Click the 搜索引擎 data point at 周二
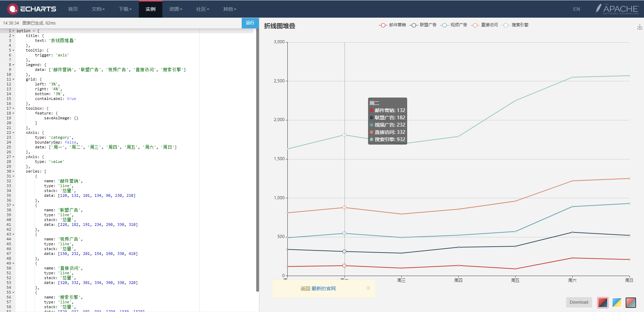Viewport: 644px width, 312px height. tap(345, 135)
